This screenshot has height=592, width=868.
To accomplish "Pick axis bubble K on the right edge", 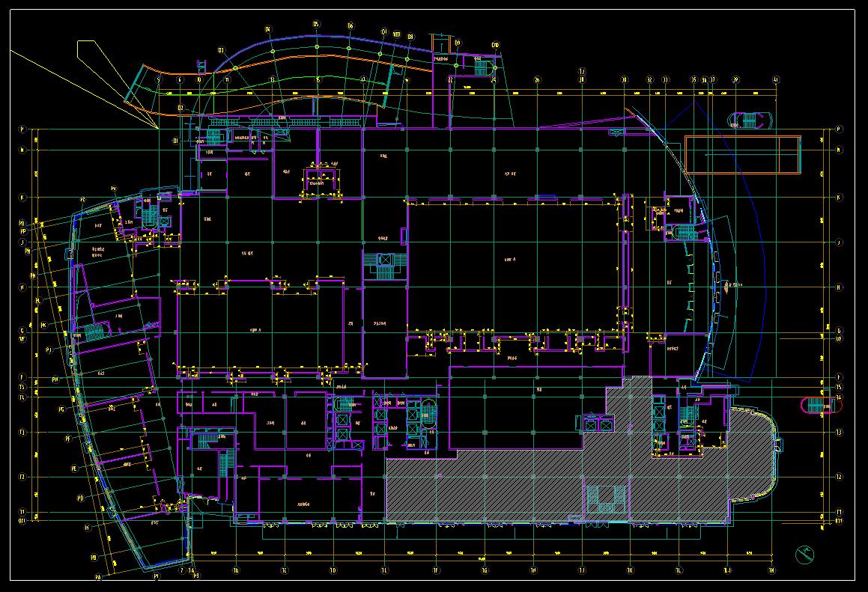I will pos(840,198).
